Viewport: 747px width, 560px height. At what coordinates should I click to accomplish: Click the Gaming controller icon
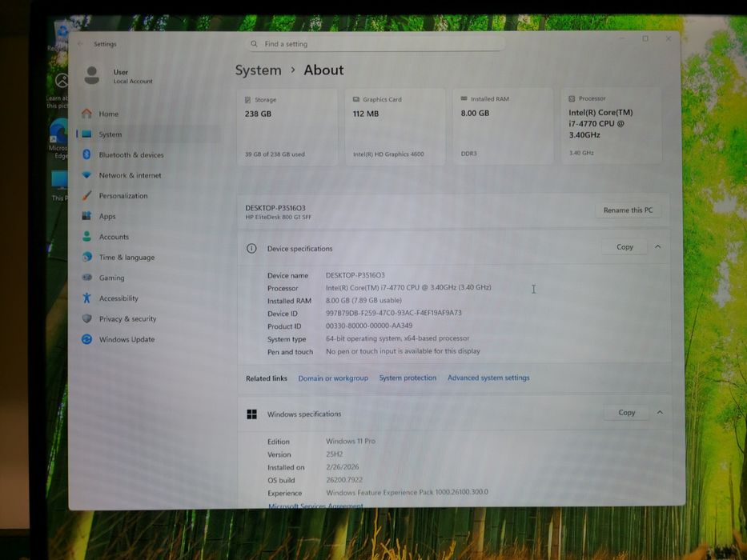(x=86, y=277)
